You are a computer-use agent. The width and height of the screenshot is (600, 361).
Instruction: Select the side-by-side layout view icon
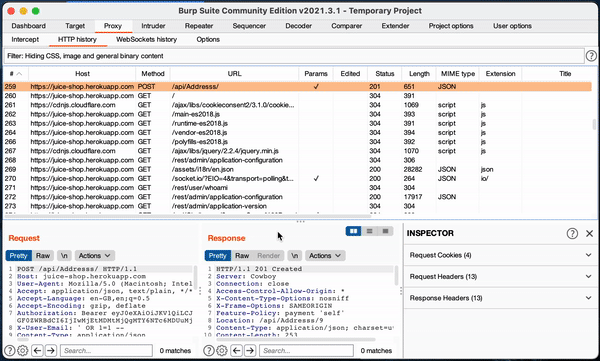353,231
